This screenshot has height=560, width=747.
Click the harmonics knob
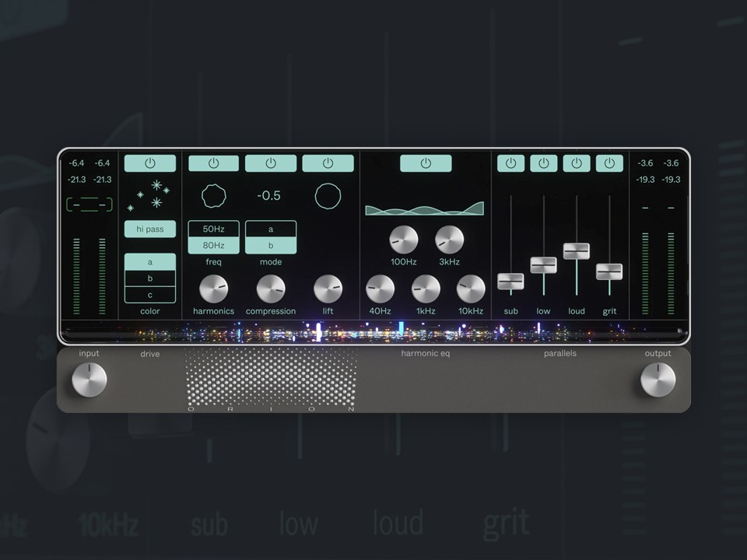coord(213,289)
